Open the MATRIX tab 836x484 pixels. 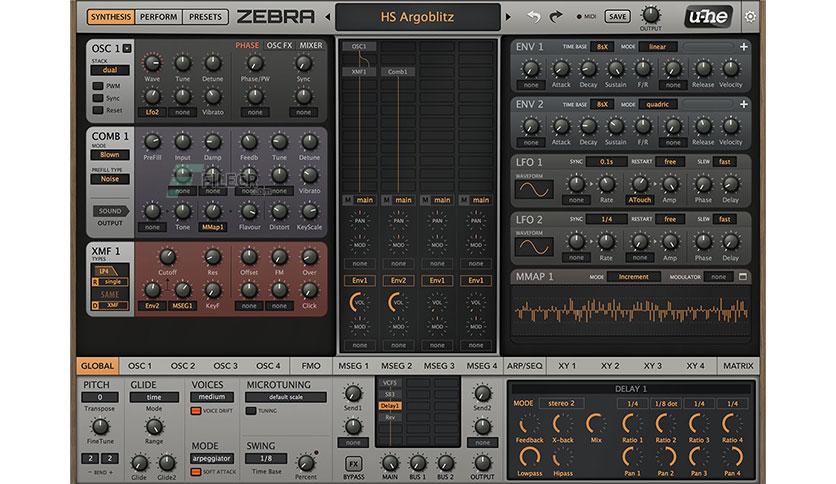738,366
